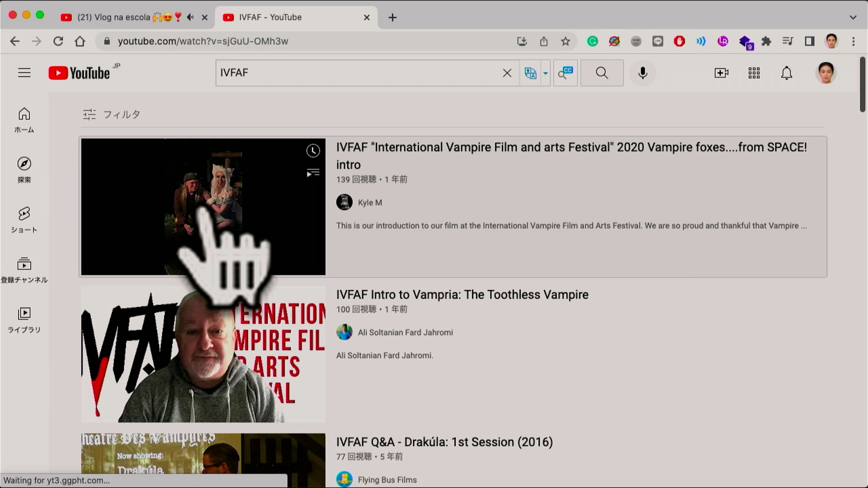Viewport: 868px width, 488px height.
Task: Run search with magnifier button
Action: (602, 73)
